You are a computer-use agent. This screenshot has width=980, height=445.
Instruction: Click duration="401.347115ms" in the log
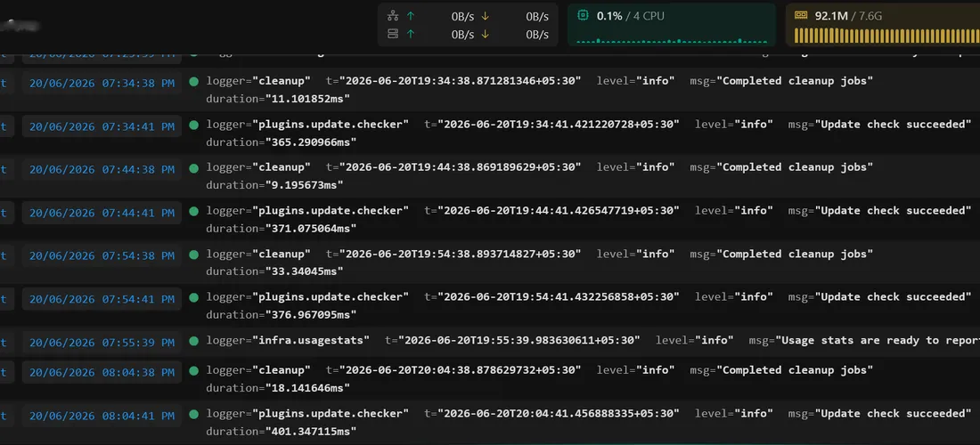282,431
